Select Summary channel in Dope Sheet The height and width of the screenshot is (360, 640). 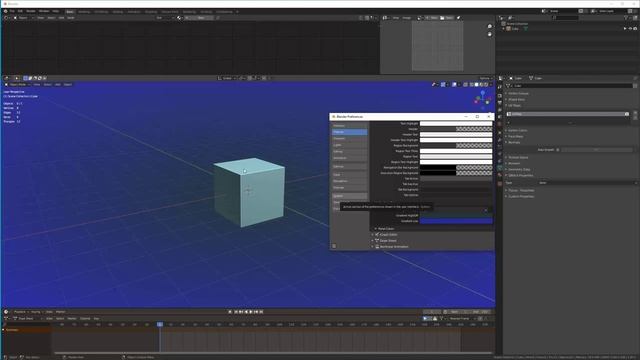point(11,330)
